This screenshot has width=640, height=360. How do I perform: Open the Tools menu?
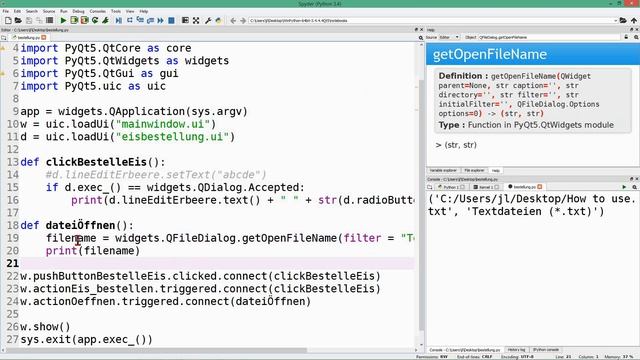pos(116,11)
